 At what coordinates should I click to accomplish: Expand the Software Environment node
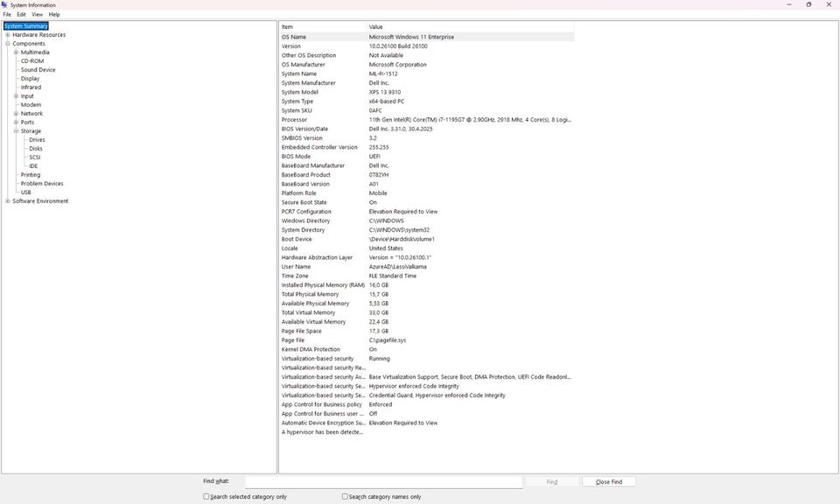coord(8,201)
